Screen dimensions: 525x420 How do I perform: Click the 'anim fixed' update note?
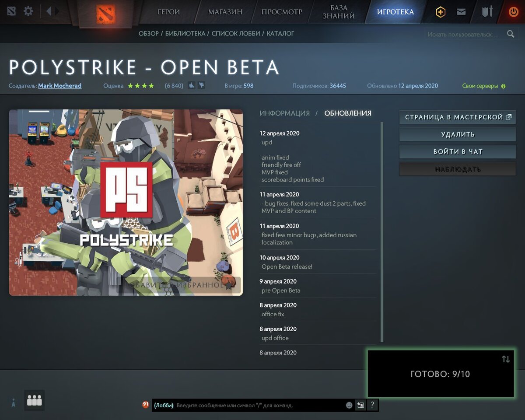(x=275, y=157)
